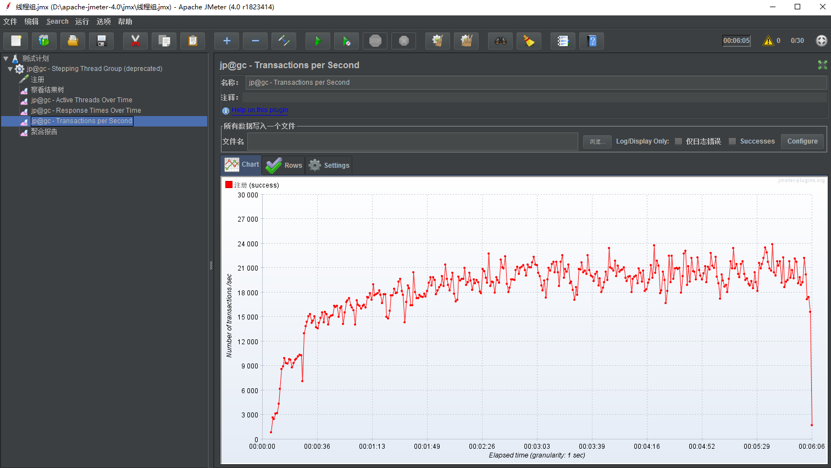Select 察看结果树 listener in the tree
The image size is (831, 469).
coord(47,90)
